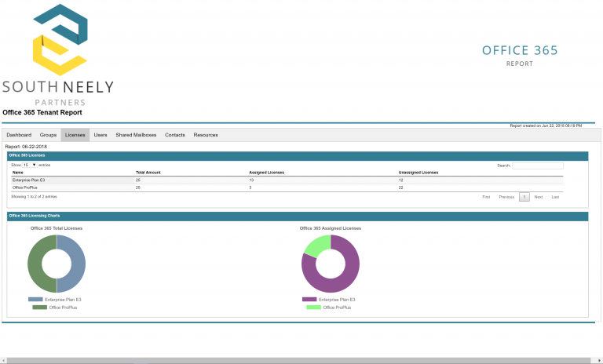This screenshot has width=603, height=364.
Task: Click the Office 365 Tenant Report heading
Action: click(42, 112)
